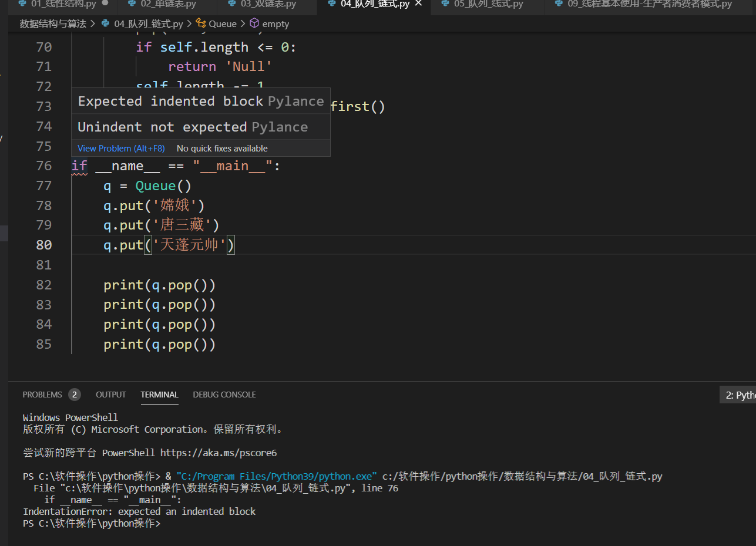Open the https://aka.ms/pscore6 link in terminal
Screen dimensions: 756x546
coord(219,453)
